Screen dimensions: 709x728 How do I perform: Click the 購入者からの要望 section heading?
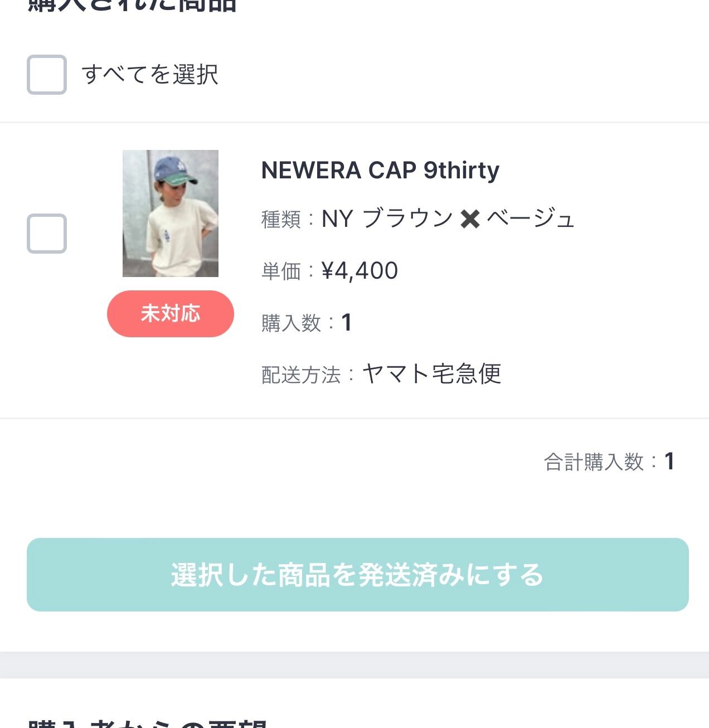coord(148,724)
